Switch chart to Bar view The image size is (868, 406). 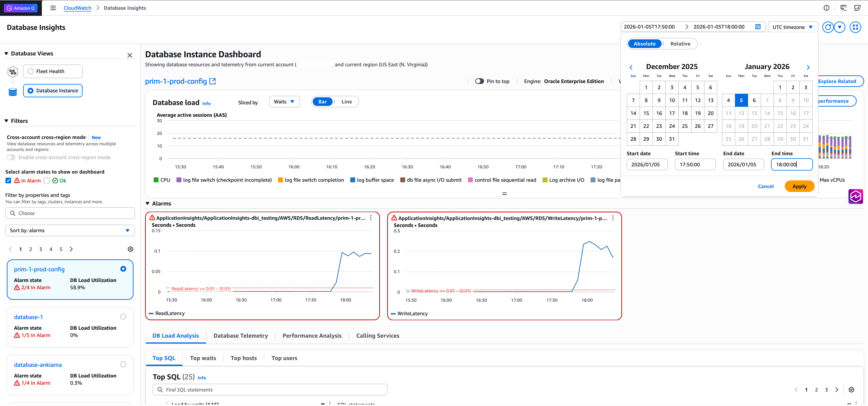point(322,102)
